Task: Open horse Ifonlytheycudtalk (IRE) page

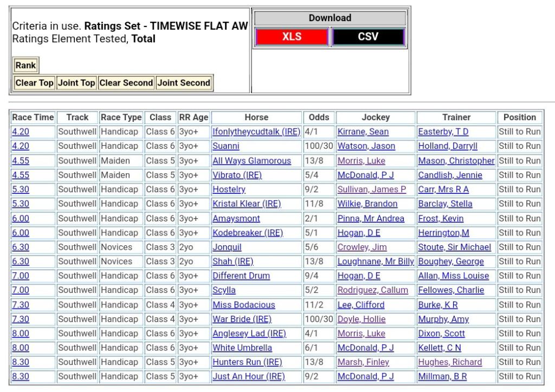Action: click(x=256, y=132)
